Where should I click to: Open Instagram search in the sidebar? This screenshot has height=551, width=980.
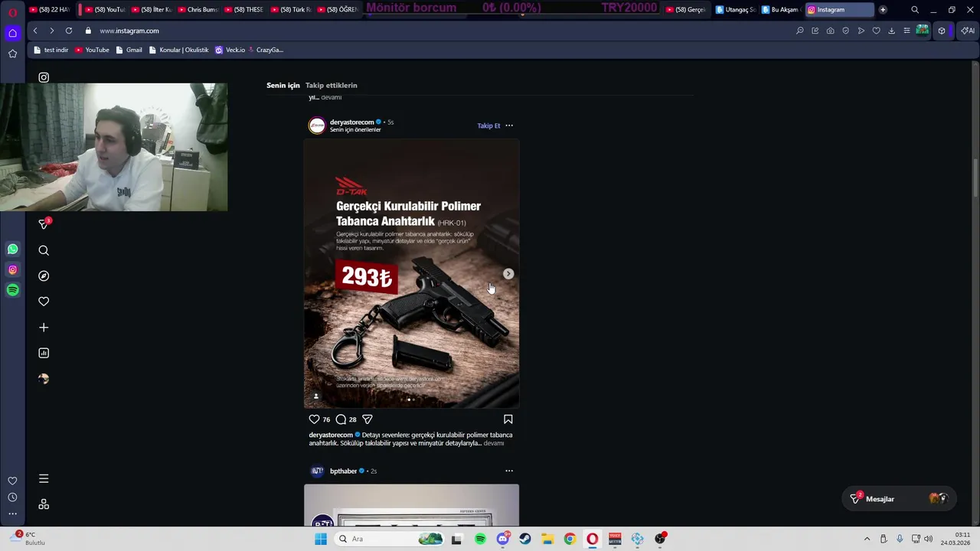pos(44,250)
